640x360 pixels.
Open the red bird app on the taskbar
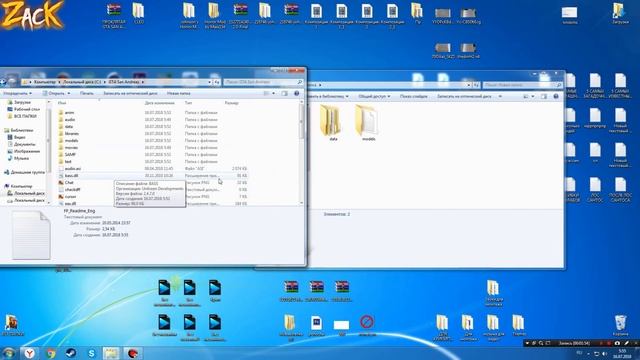click(x=133, y=353)
